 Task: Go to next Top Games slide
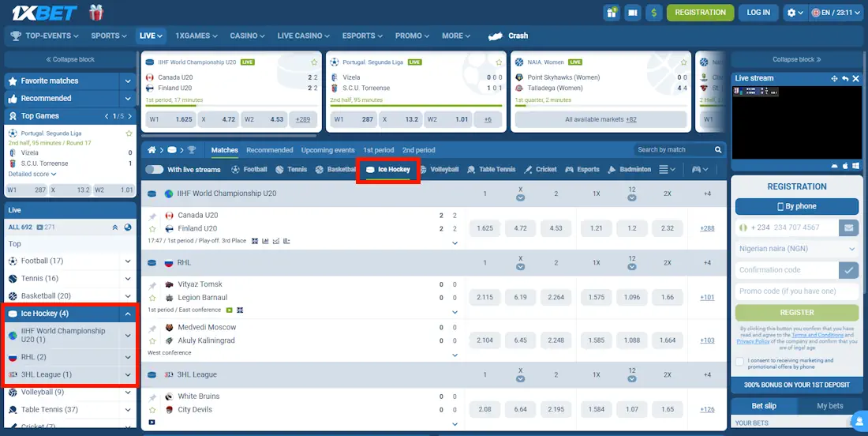click(130, 116)
